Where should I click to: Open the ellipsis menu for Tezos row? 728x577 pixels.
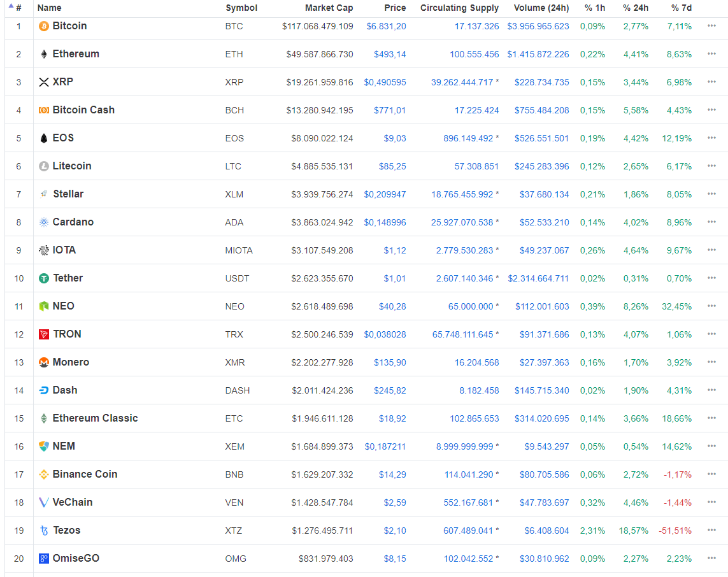pyautogui.click(x=711, y=530)
